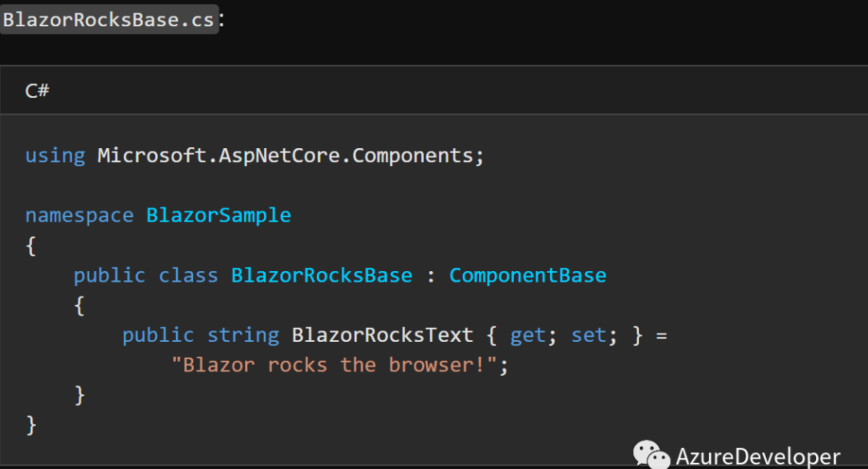Viewport: 868px width, 469px height.
Task: Click the final namespace closing brace
Action: pos(31,425)
